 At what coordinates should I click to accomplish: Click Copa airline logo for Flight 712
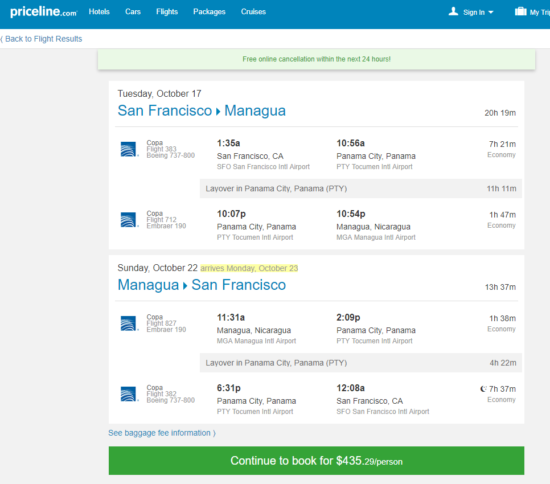pyautogui.click(x=129, y=220)
